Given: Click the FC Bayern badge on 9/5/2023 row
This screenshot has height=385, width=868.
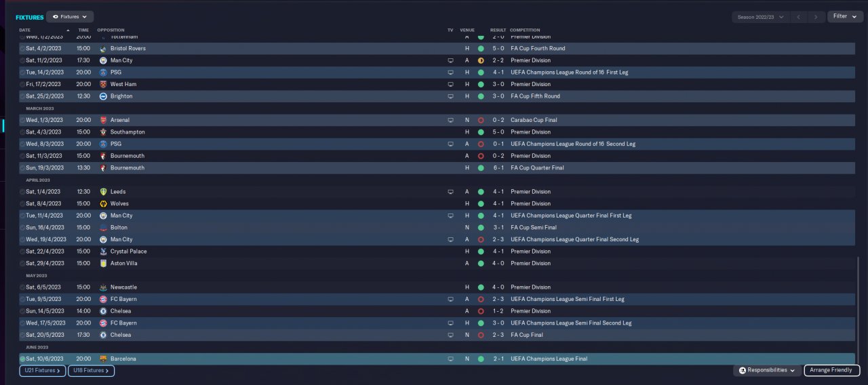Looking at the screenshot, I should 103,299.
